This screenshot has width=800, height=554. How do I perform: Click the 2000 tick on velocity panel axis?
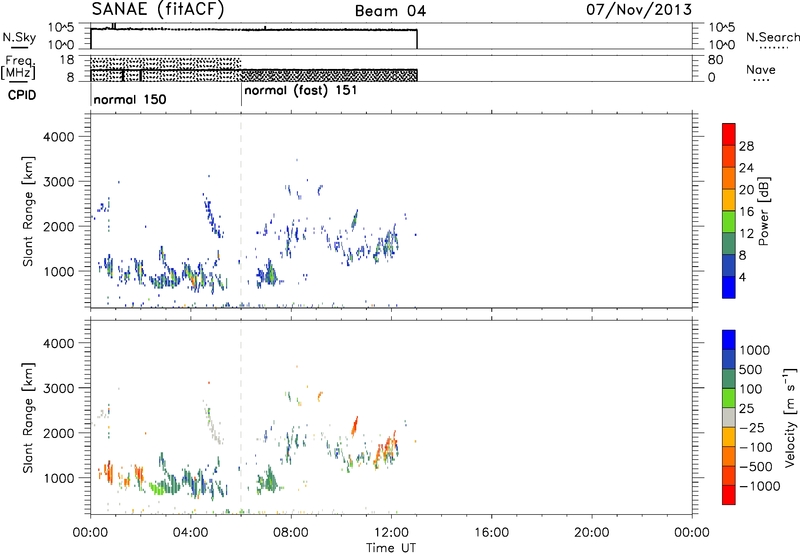(58, 433)
